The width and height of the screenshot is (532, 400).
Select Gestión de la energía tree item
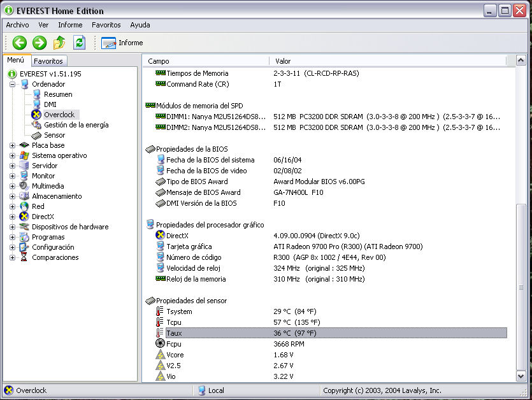[76, 125]
